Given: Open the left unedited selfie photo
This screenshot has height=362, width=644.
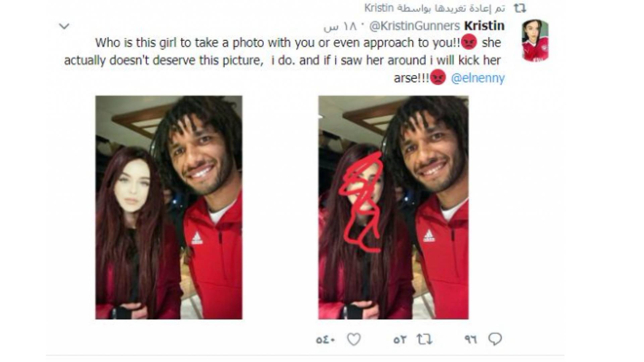Looking at the screenshot, I should 169,207.
